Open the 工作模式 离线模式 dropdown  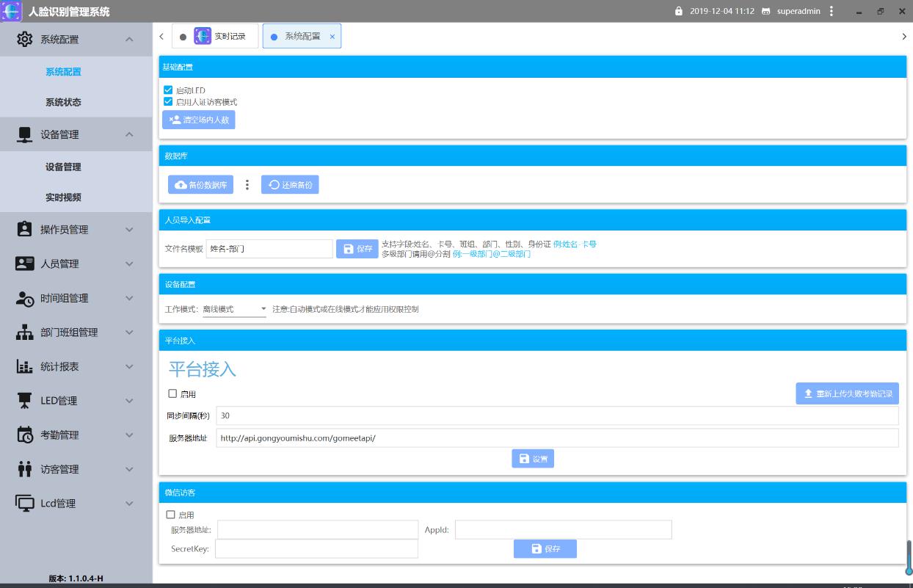coord(234,309)
